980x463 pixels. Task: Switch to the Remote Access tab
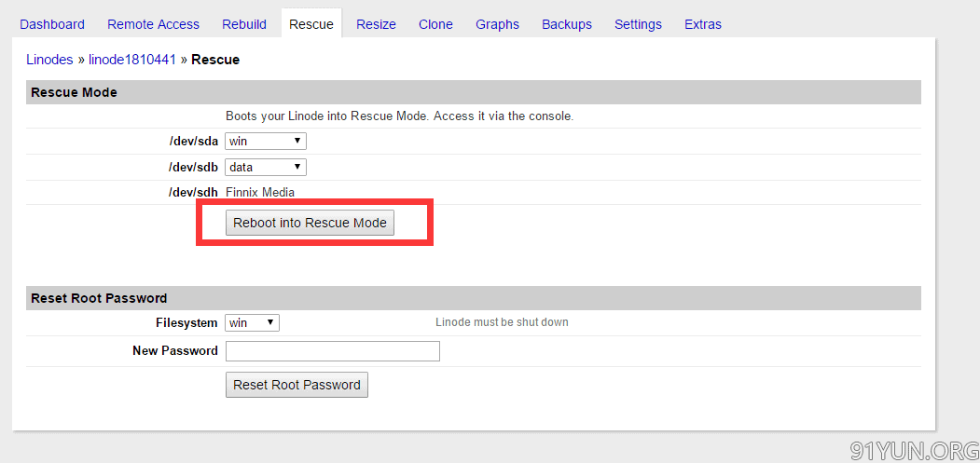point(153,24)
